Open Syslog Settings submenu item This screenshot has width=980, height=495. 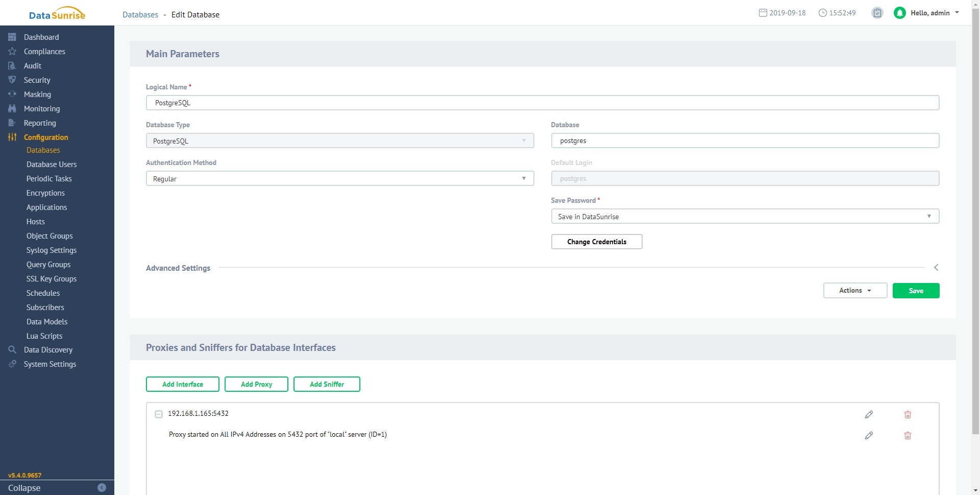click(52, 250)
